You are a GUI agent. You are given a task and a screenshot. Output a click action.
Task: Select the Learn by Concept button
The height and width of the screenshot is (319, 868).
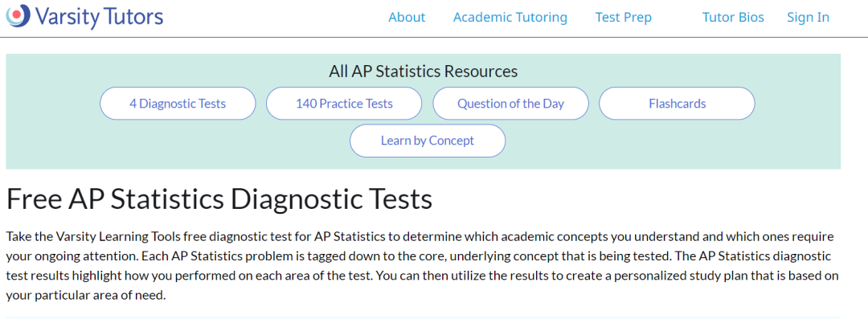click(x=428, y=141)
